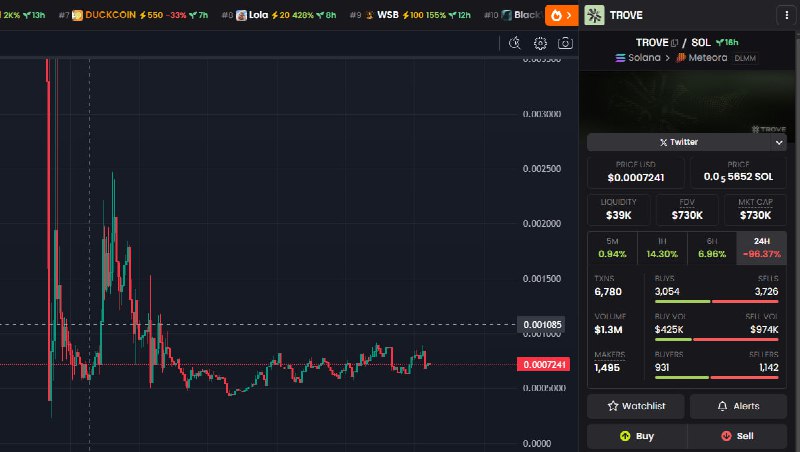The image size is (800, 452).
Task: Set up price Alerts
Action: click(738, 406)
